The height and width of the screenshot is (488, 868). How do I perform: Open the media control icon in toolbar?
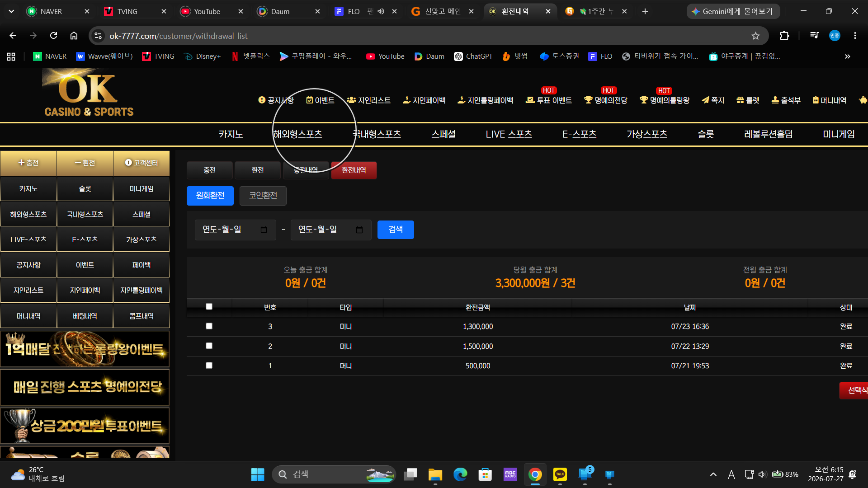tap(814, 36)
